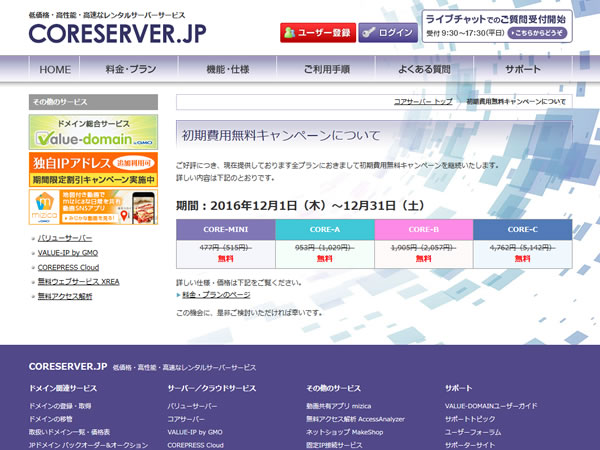Screen dimensions: 600x450
Task: Open footer VALUE-DOMAINユーザーガイド link
Action: pyautogui.click(x=491, y=406)
